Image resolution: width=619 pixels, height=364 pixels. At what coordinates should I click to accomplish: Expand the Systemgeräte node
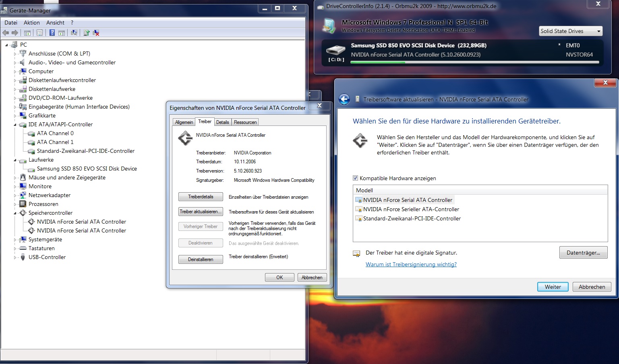tap(15, 239)
